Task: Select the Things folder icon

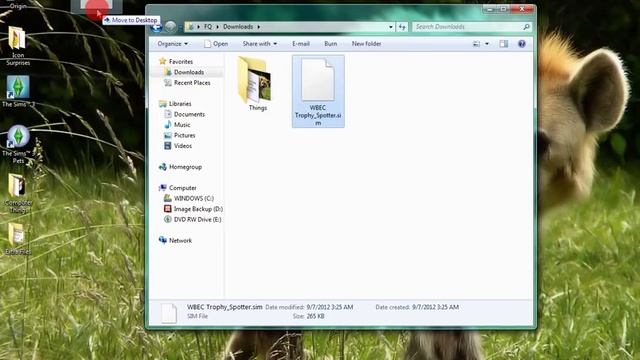Action: (255, 80)
